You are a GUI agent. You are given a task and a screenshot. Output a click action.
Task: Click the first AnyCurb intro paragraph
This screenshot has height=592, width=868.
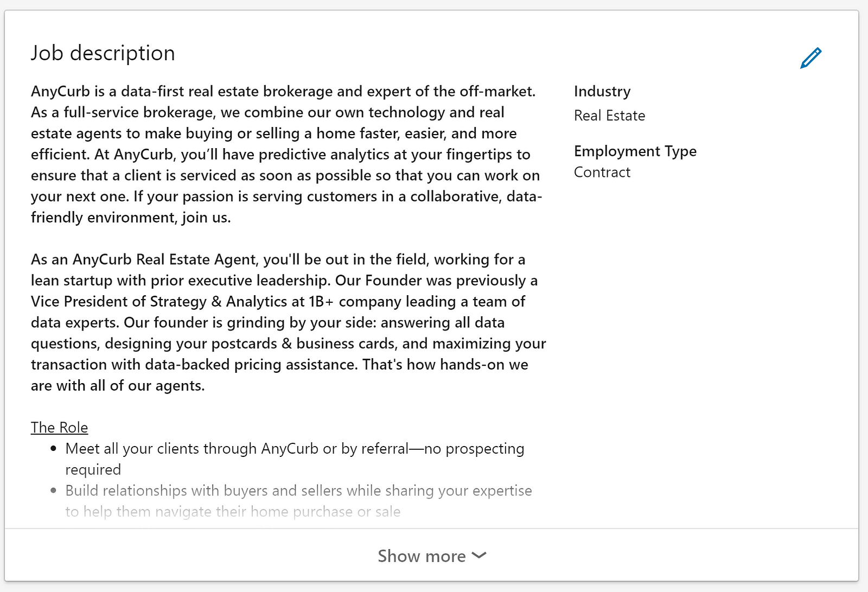pos(286,154)
